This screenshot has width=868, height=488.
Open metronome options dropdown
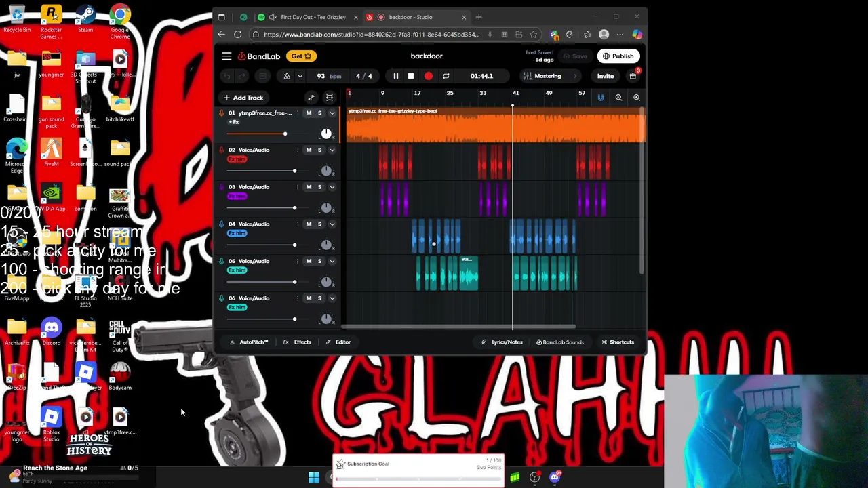(300, 76)
